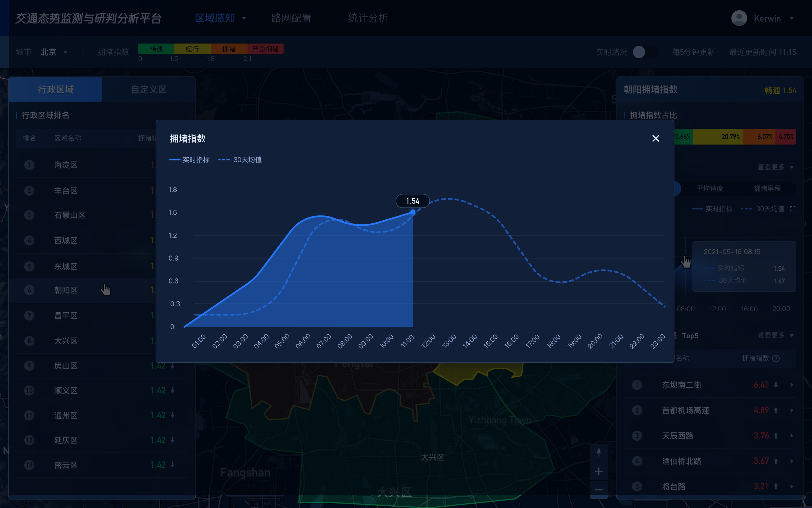Click arrow icon beside 东坝南二街 row
This screenshot has height=508, width=812.
[x=792, y=385]
